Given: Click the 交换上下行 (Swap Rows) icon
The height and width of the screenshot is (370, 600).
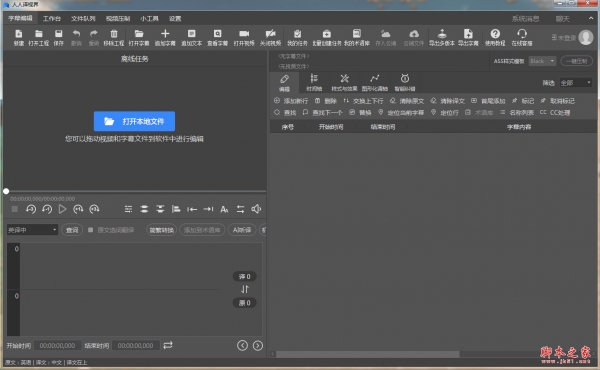Looking at the screenshot, I should coord(346,101).
